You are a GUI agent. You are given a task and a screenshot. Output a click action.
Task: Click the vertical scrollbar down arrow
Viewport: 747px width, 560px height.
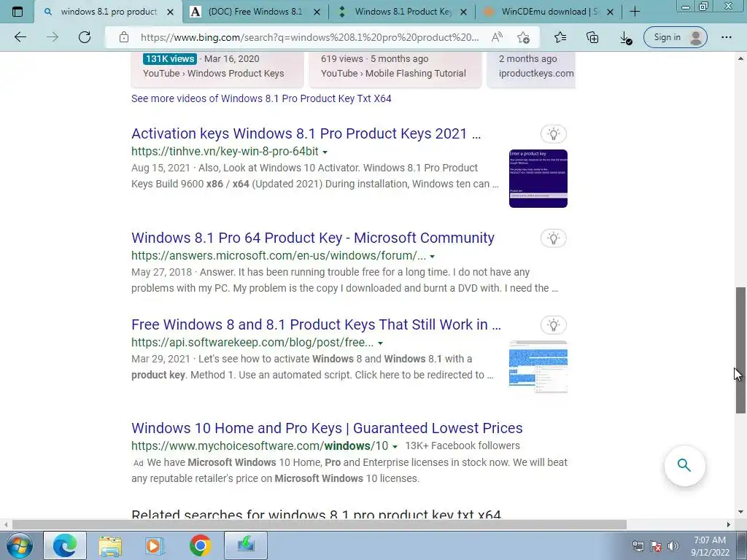[741, 513]
